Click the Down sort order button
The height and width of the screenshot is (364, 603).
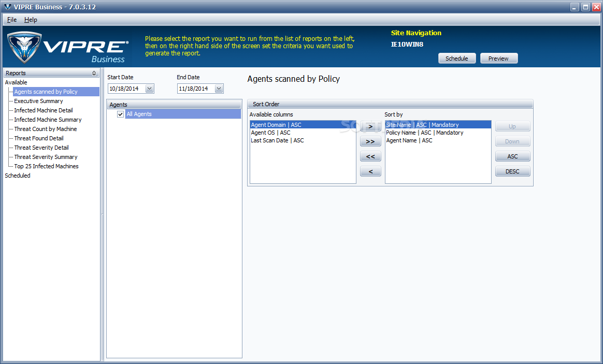click(x=513, y=141)
